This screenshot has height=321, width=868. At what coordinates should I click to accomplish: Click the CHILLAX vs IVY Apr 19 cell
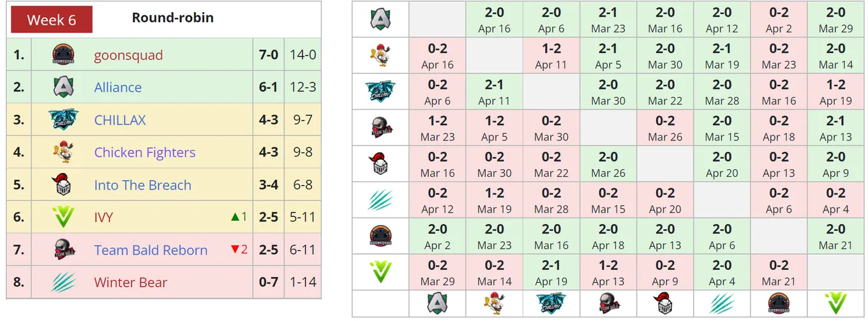tap(835, 91)
